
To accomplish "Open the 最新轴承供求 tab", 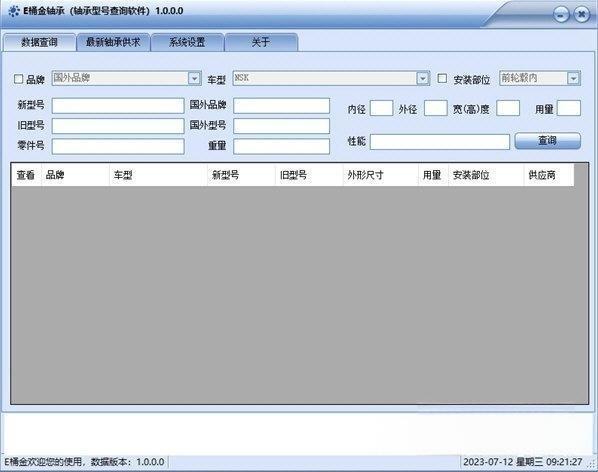I will pyautogui.click(x=113, y=42).
